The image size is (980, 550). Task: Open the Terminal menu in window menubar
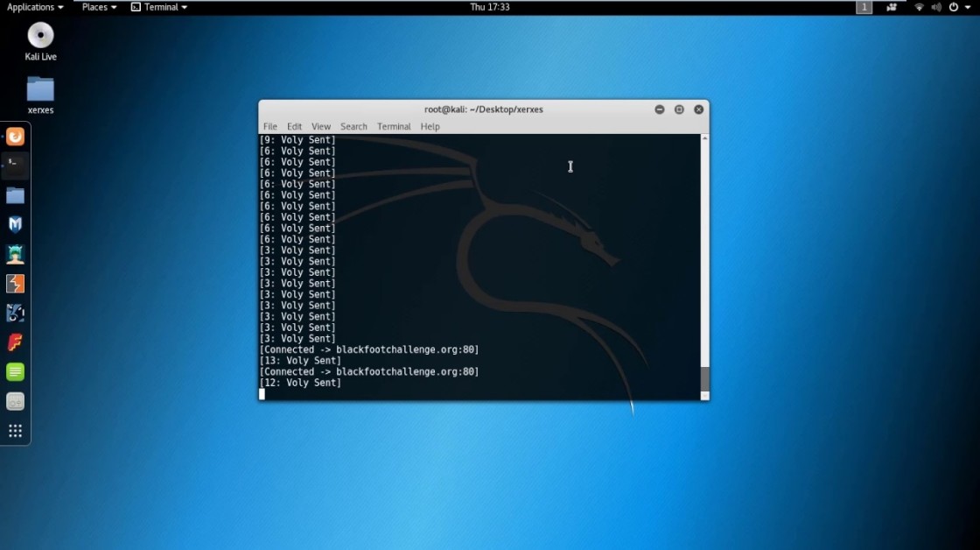(394, 126)
